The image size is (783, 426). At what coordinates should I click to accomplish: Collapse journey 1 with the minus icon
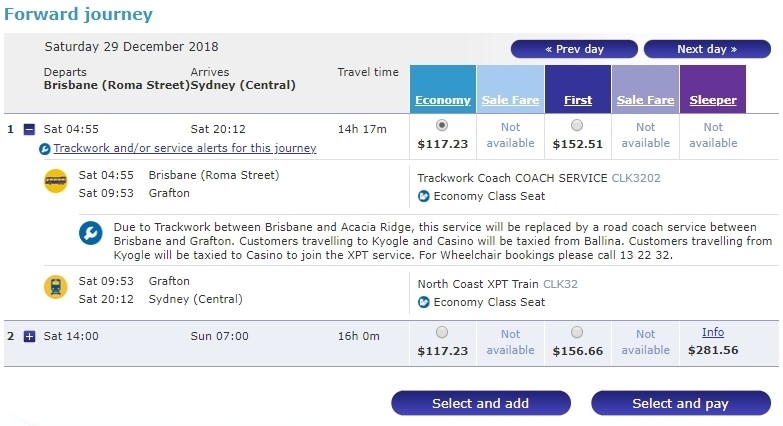(29, 129)
